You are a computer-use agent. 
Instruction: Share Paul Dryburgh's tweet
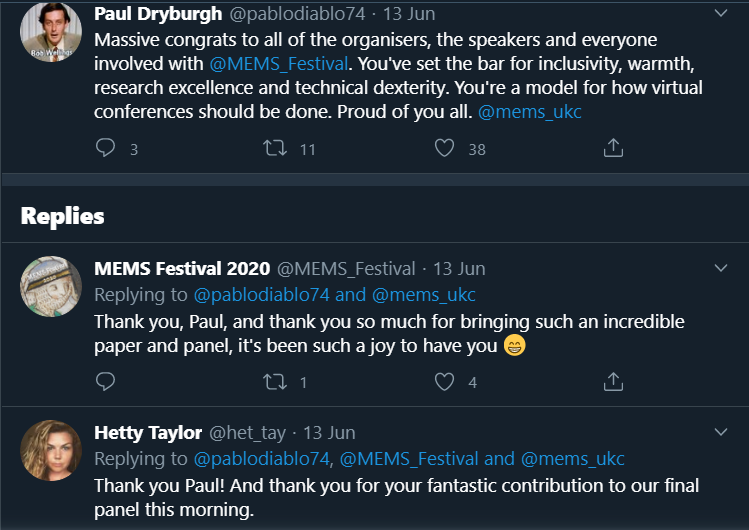tap(614, 148)
